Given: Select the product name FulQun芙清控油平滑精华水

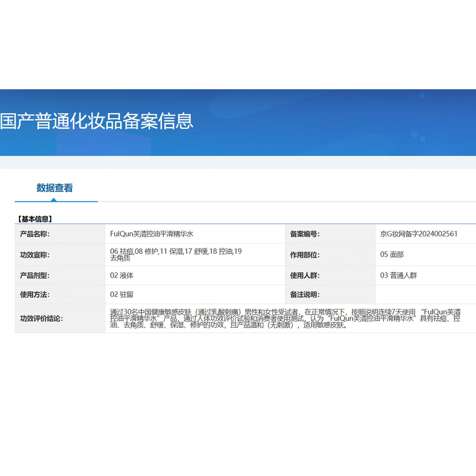Looking at the screenshot, I should pos(152,234).
